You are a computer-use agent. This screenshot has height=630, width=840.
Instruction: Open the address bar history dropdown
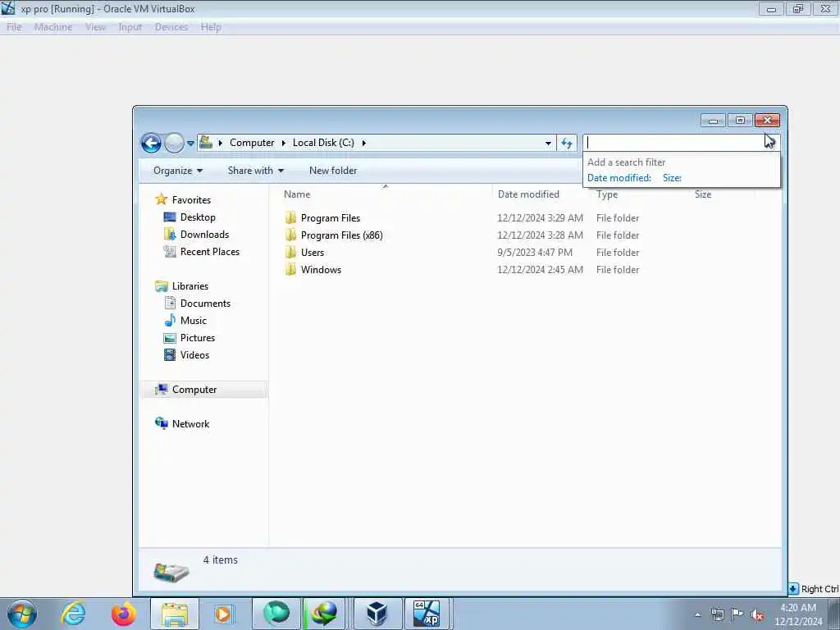547,143
